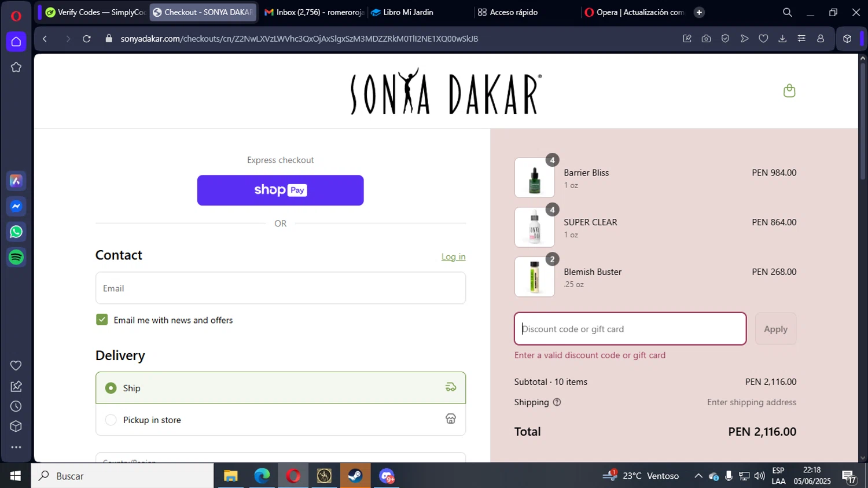Add page to bookmarks heart in address bar

pos(763,39)
